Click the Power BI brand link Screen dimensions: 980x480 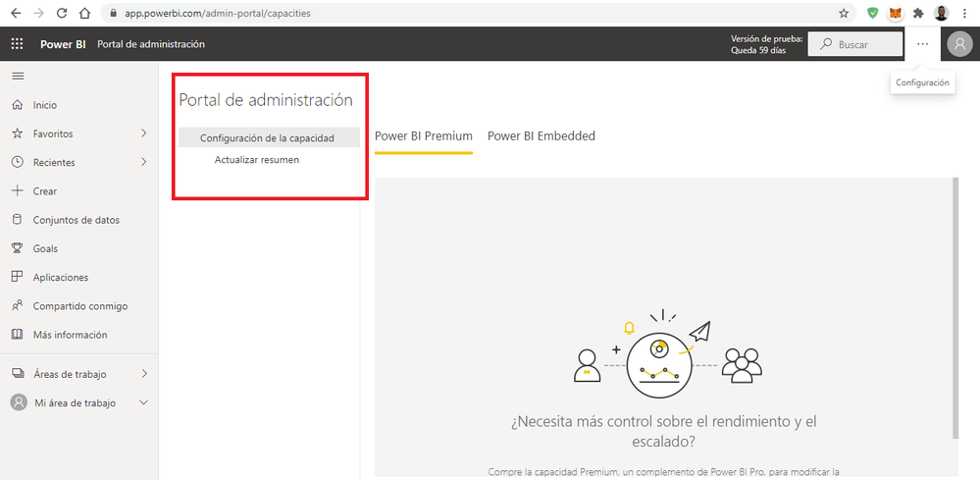(63, 44)
